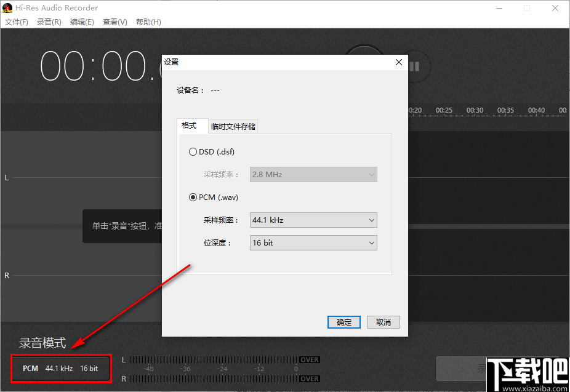Click the OVER indicator for right channel
The height and width of the screenshot is (392, 570).
tap(309, 379)
